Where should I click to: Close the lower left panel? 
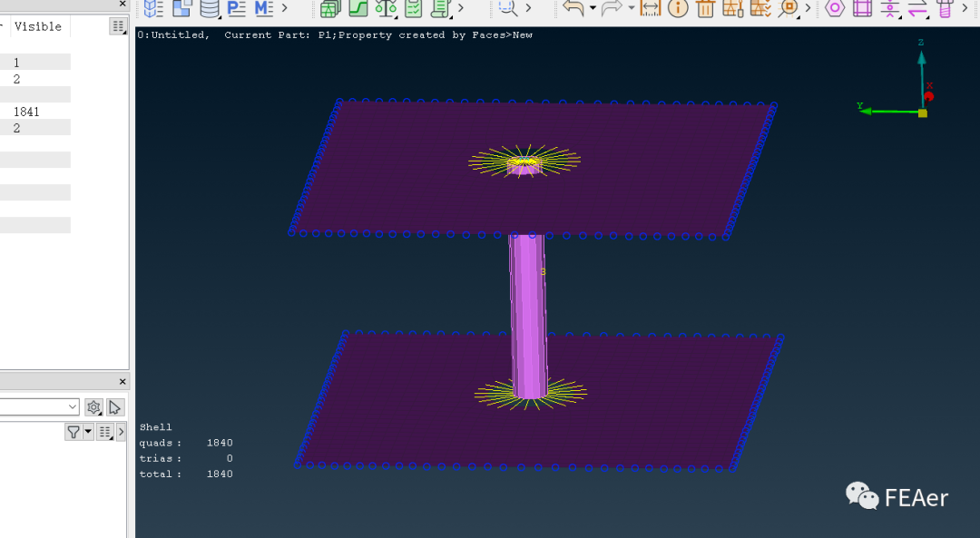(x=122, y=381)
